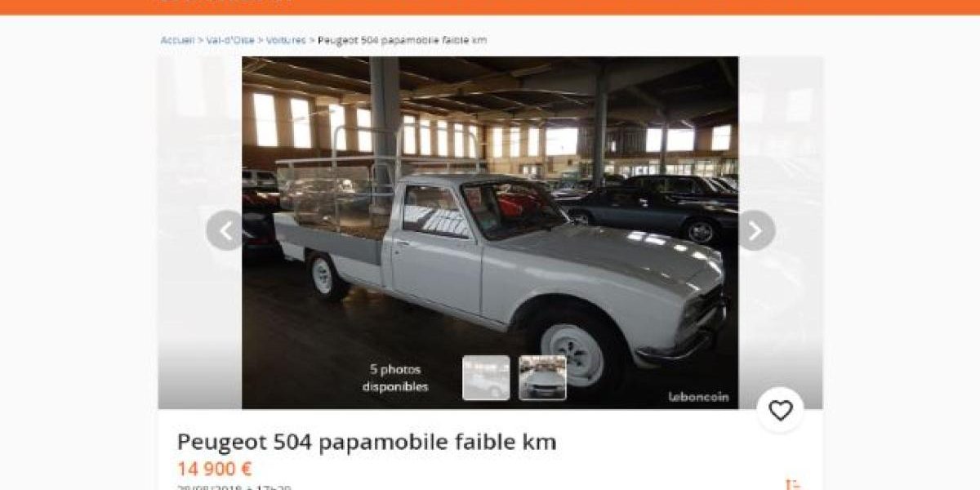This screenshot has height=490, width=980.
Task: Click the leboncoin watermark on the photo
Action: pos(698,397)
